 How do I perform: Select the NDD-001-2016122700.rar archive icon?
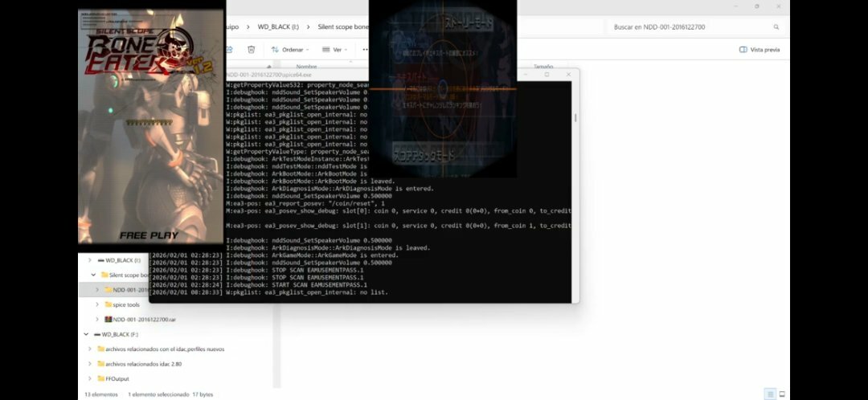tap(108, 319)
